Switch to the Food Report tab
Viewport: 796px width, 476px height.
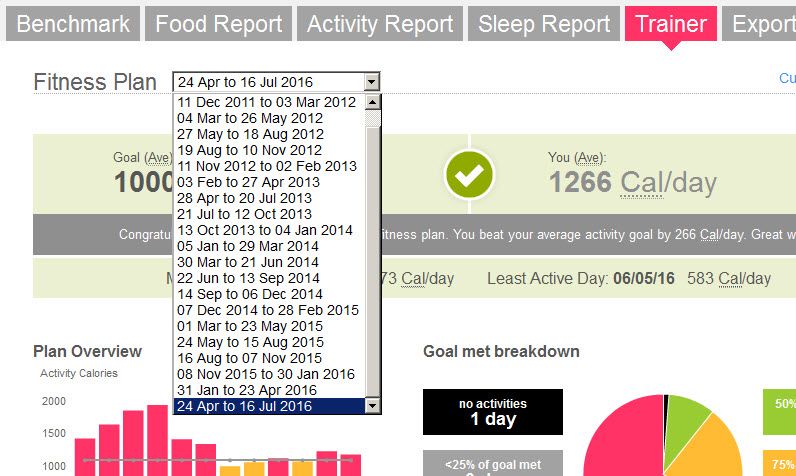point(218,23)
